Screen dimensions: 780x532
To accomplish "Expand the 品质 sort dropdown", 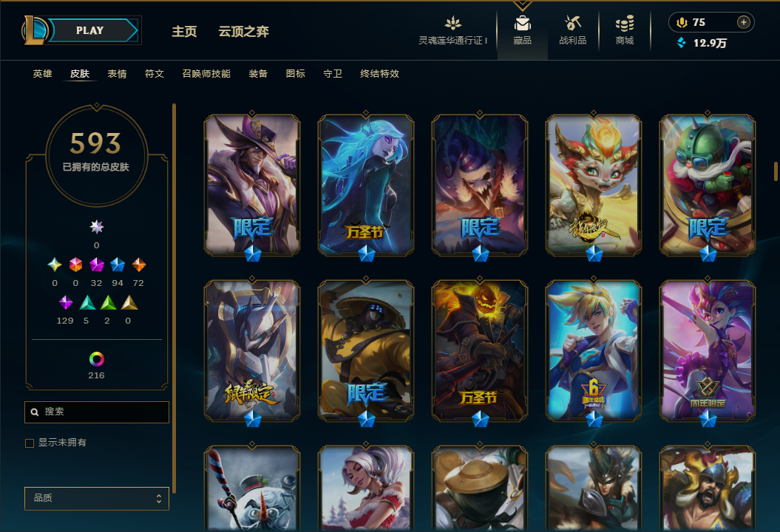I will [97, 498].
